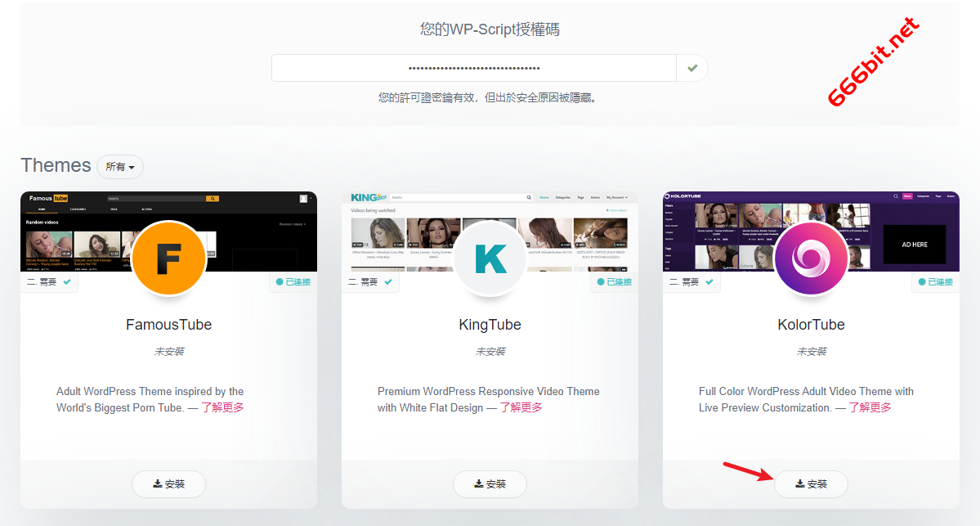Click the Themes section heading

(56, 165)
